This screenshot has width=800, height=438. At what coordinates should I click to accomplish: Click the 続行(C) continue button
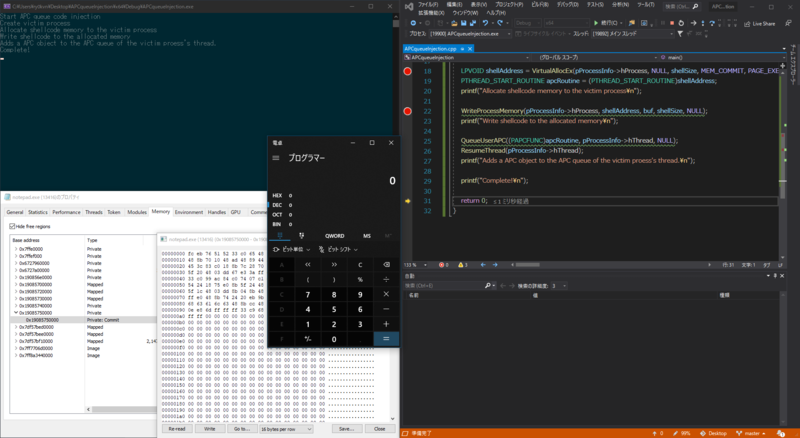(x=607, y=23)
